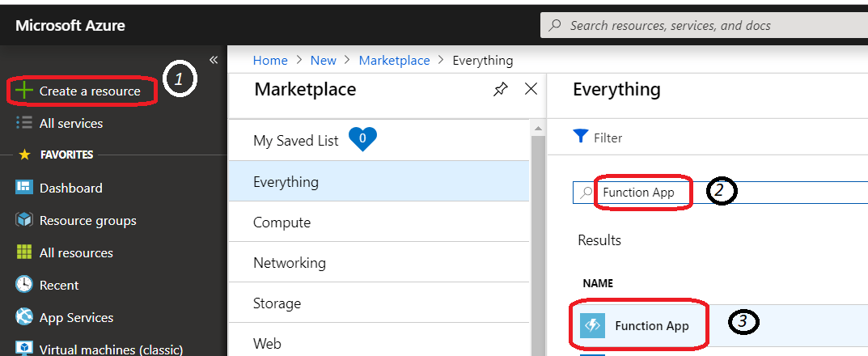Screen dimensions: 868x356
Task: Go to New breadcrumb
Action: tap(324, 61)
